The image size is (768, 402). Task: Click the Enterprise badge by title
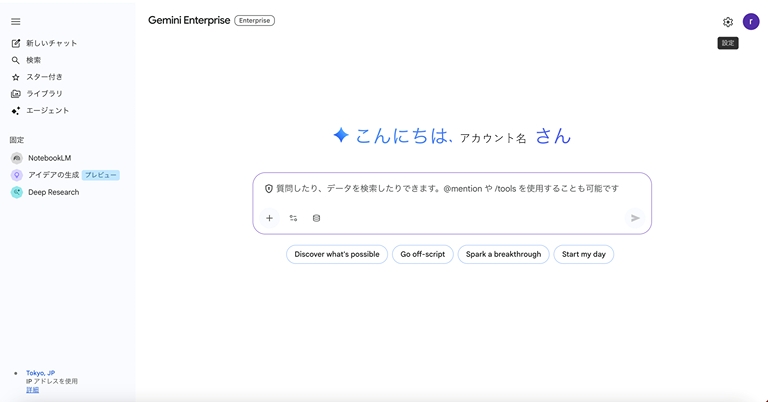[x=255, y=21]
